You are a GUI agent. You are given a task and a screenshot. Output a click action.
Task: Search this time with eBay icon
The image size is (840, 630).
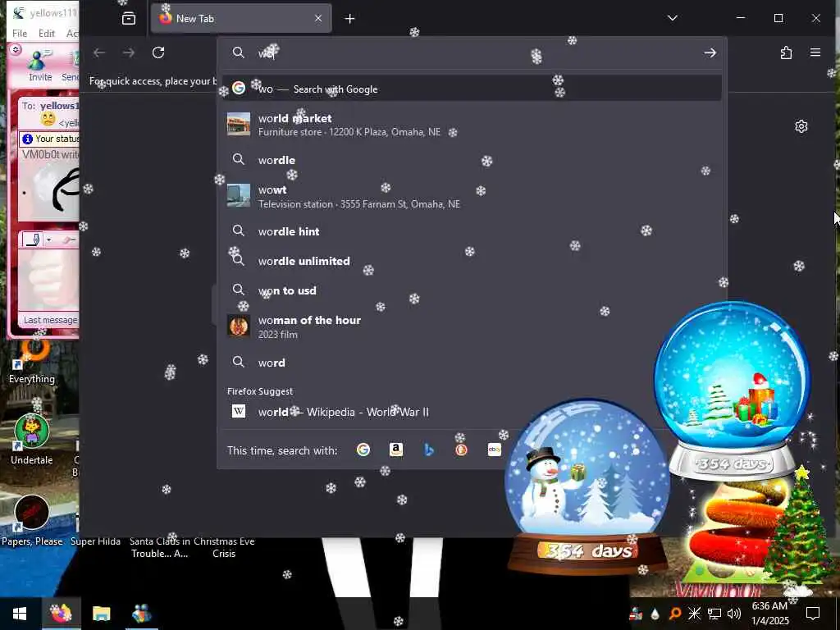tap(494, 450)
